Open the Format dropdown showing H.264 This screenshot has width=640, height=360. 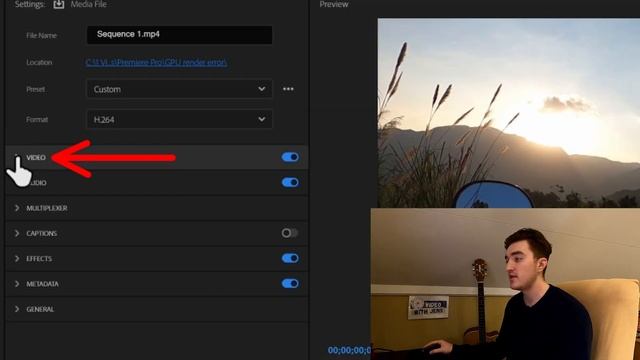tap(179, 119)
